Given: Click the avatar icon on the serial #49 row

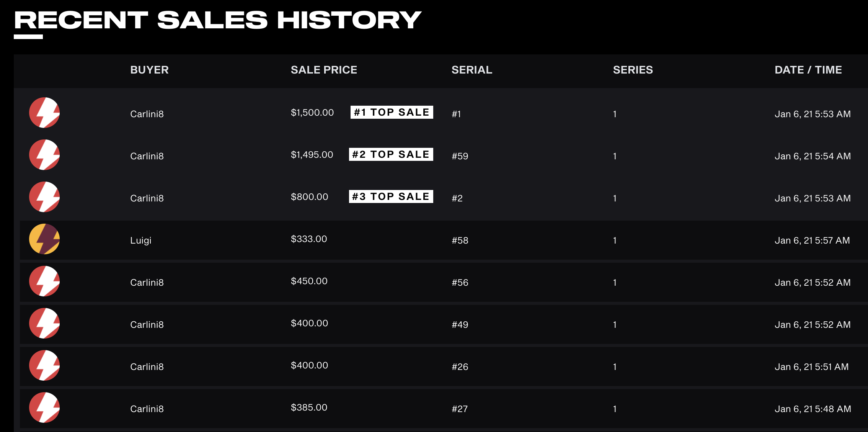Looking at the screenshot, I should 44,323.
